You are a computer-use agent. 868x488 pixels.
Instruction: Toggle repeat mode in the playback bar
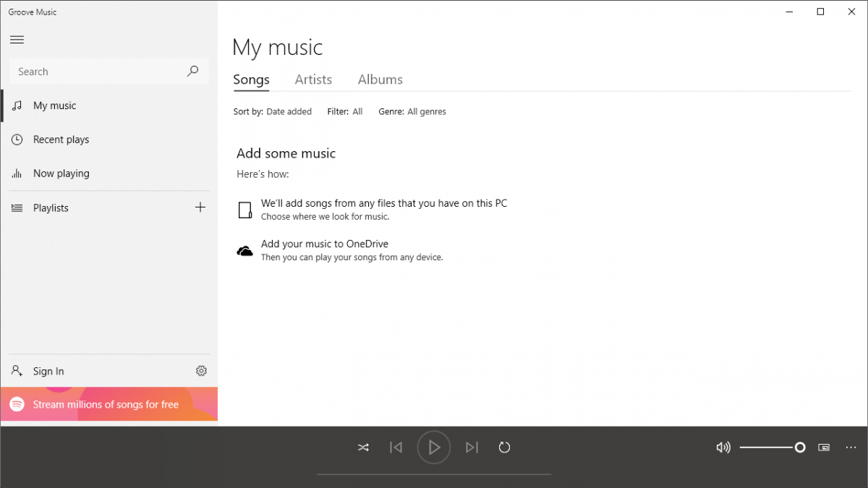504,448
